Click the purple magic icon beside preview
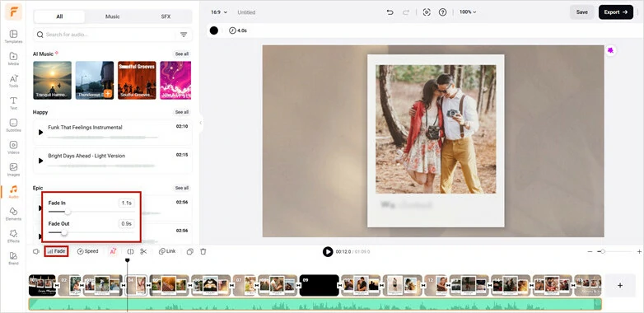 tap(611, 50)
